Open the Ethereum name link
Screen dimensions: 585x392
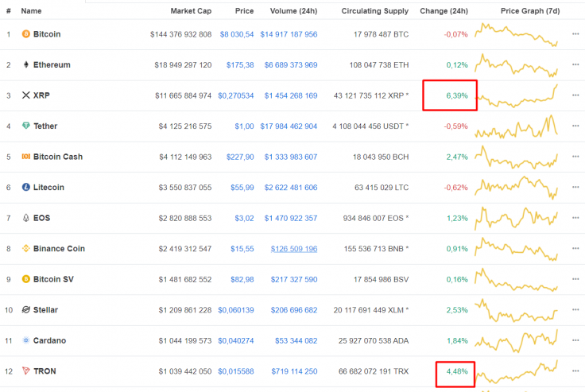pyautogui.click(x=52, y=64)
